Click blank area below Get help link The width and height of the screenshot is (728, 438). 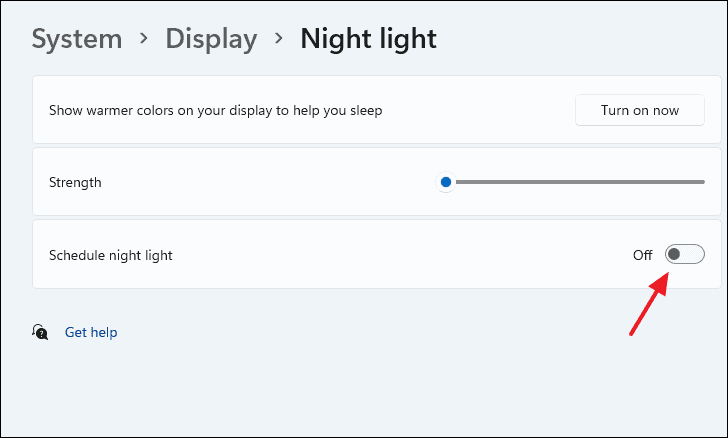(300, 390)
